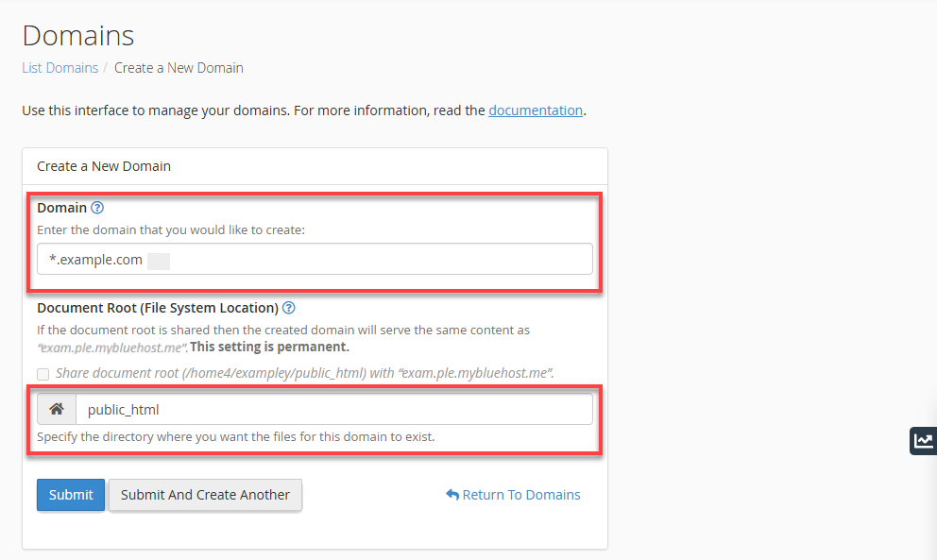Open the Document Root help question mark icon

(x=289, y=307)
